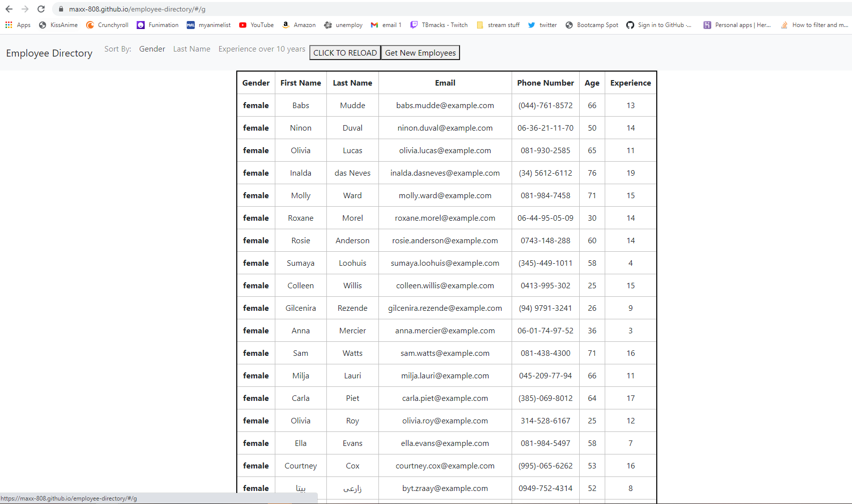
Task: Open the Sign in to GitHub bookmark
Action: click(659, 25)
